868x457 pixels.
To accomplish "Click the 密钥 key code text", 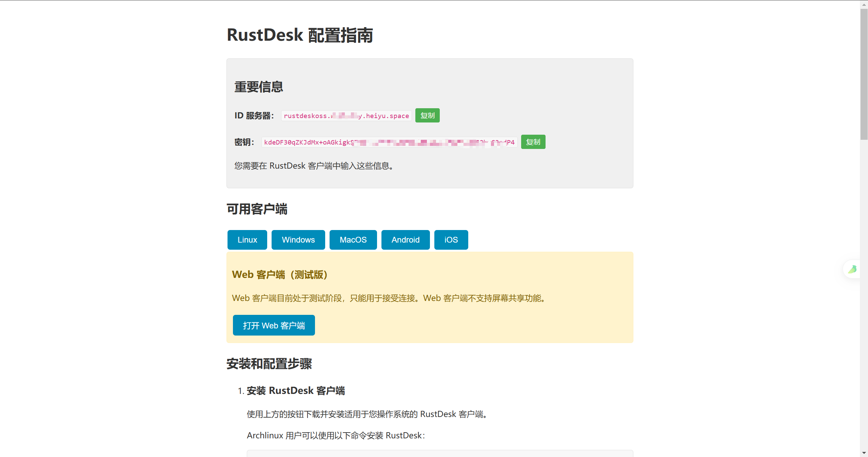I will (x=389, y=142).
